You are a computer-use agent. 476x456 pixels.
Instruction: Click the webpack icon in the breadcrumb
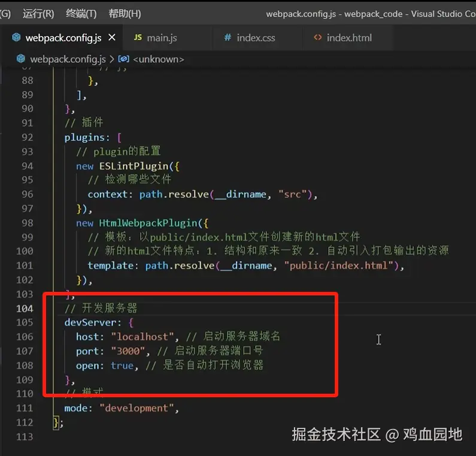coord(20,59)
